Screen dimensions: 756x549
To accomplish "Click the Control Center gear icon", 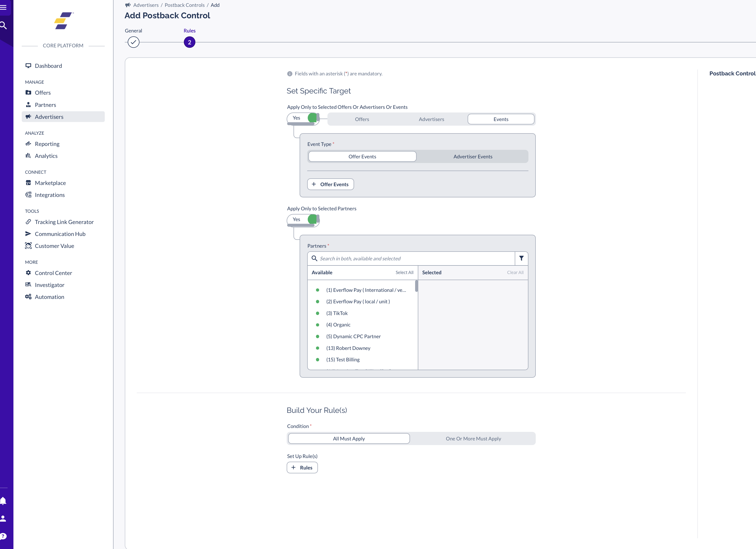I will coord(28,273).
